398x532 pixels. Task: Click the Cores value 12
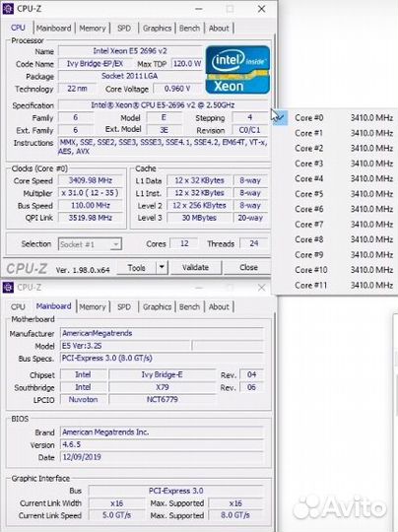(x=184, y=243)
